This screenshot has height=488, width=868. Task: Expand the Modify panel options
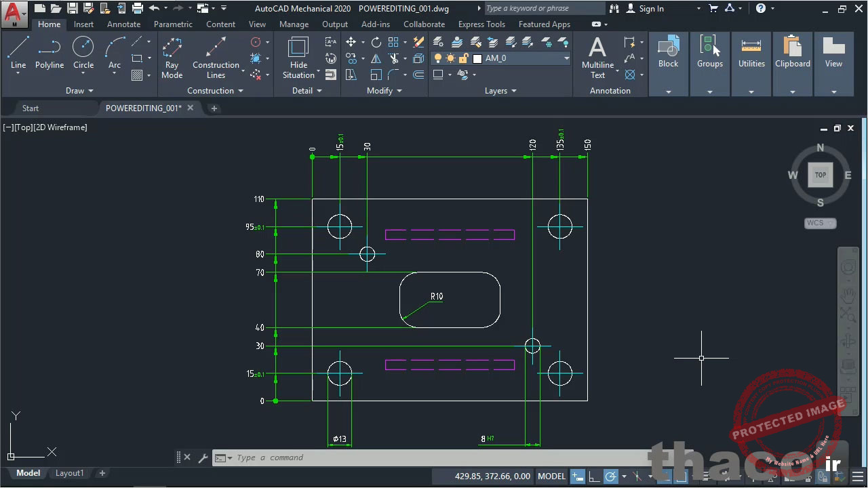pyautogui.click(x=384, y=91)
